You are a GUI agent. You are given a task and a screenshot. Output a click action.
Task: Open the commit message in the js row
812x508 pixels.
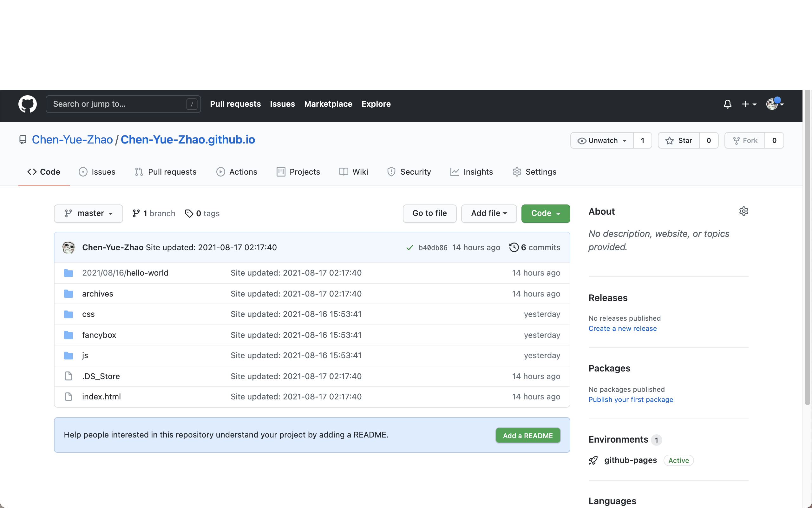coord(296,356)
